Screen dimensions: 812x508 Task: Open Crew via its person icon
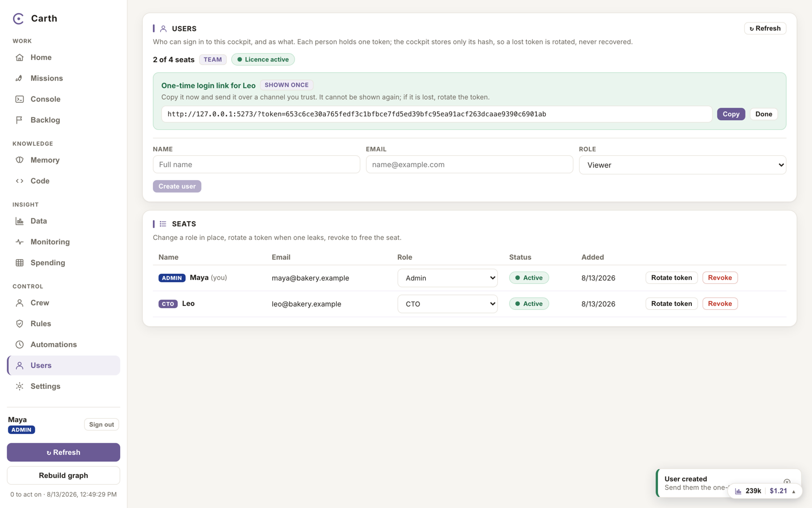pyautogui.click(x=20, y=303)
